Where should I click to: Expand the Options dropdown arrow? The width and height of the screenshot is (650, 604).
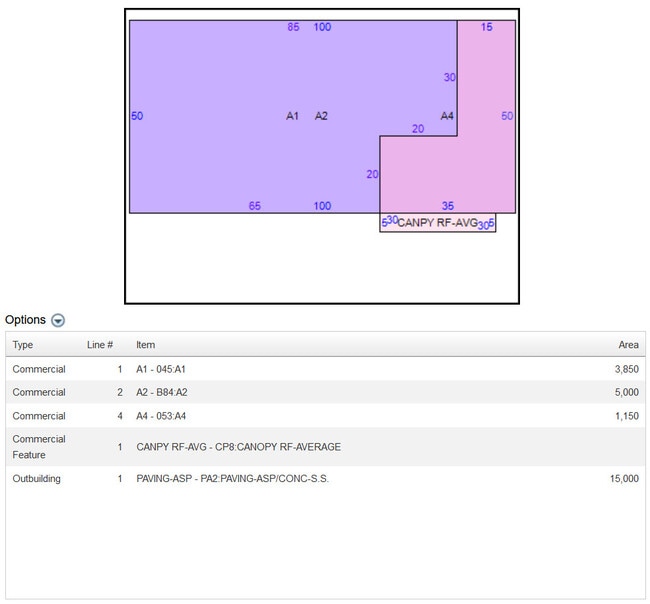click(x=58, y=320)
